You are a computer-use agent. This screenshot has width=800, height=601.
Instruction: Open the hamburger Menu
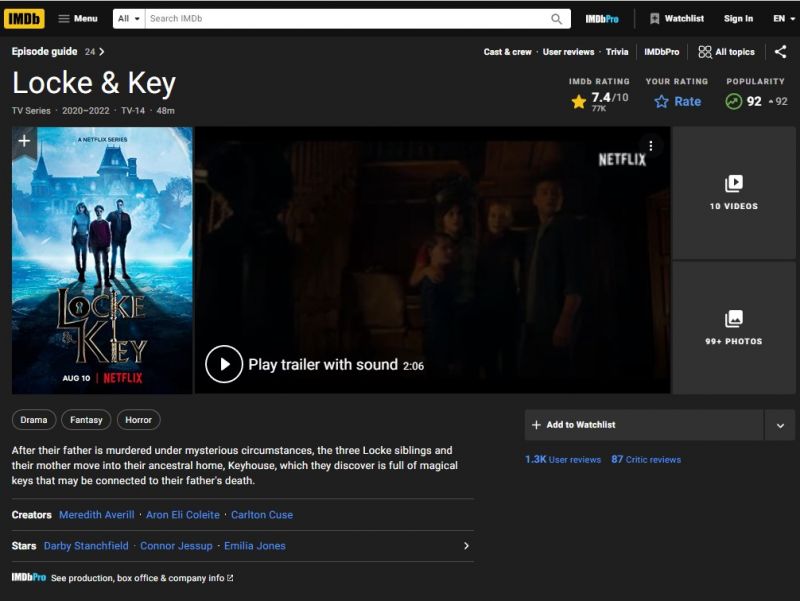[78, 19]
